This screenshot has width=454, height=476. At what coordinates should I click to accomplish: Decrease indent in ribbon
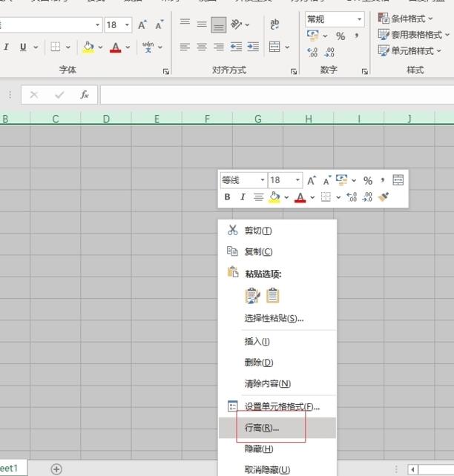coord(236,47)
